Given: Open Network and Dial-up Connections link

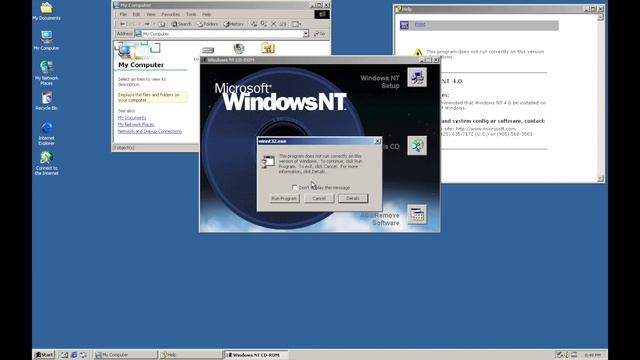Looking at the screenshot, I should 150,131.
